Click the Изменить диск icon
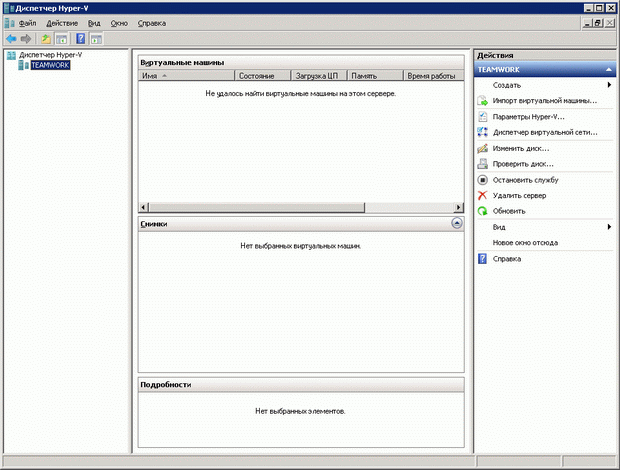The height and width of the screenshot is (470, 620). [483, 148]
